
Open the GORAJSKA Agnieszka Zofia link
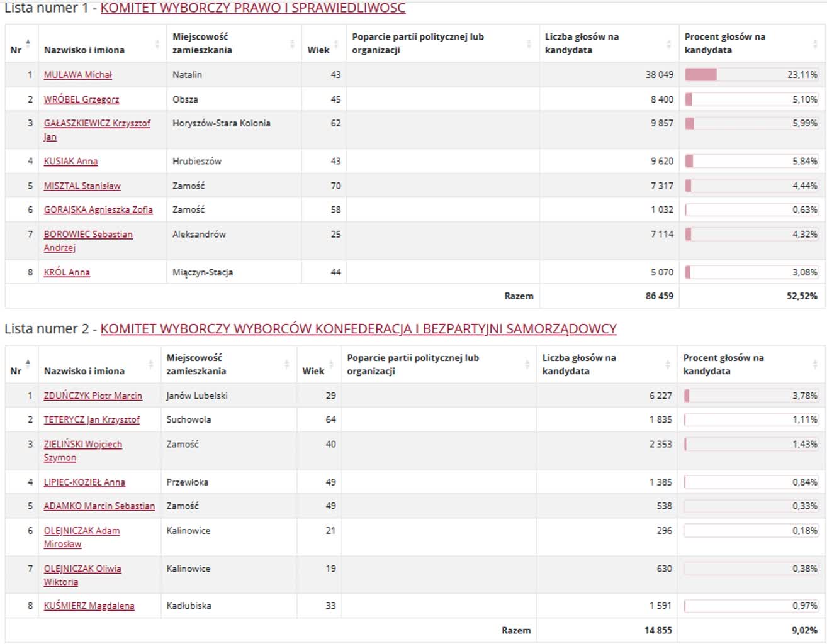click(x=98, y=210)
